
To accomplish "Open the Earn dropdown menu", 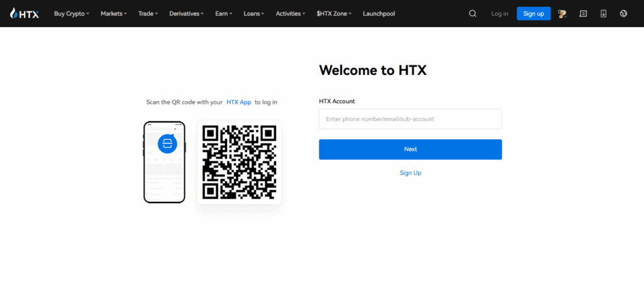I will click(223, 13).
